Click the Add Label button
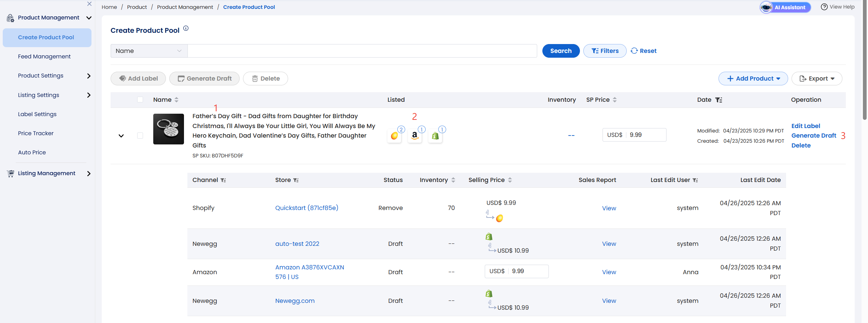The image size is (868, 323). tap(138, 79)
